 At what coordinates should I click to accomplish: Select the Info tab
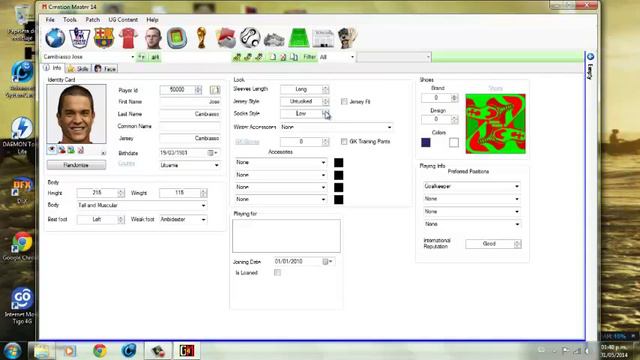pyautogui.click(x=53, y=68)
